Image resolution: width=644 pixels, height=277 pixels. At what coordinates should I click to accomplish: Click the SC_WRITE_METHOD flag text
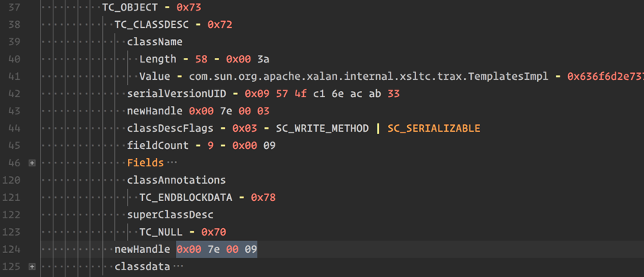click(322, 128)
